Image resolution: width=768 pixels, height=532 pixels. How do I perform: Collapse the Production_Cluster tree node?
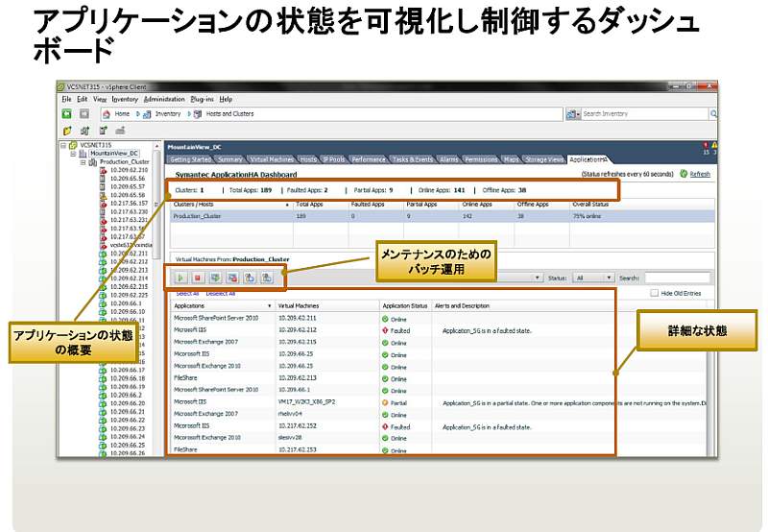[83, 161]
